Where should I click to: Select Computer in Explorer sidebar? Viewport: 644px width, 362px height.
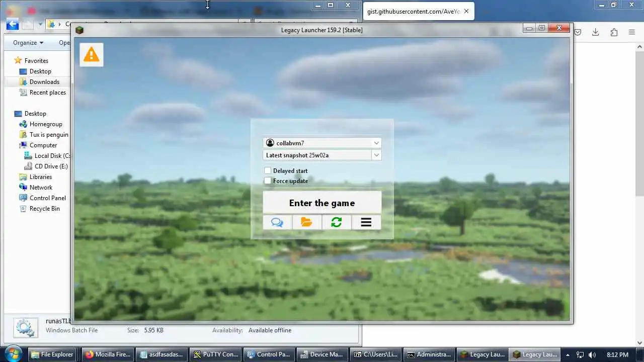43,145
